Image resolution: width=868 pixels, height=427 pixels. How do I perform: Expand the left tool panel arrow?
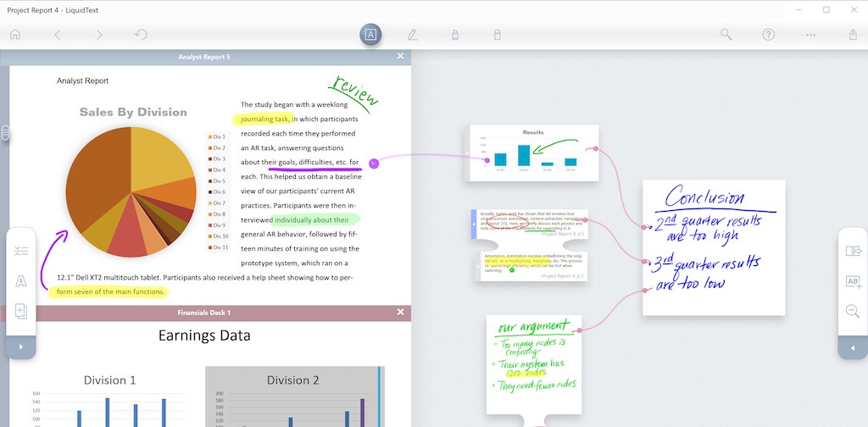pos(21,347)
